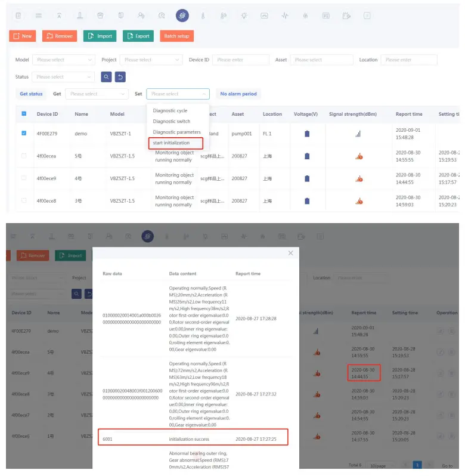
Task: Click raw data value '6001' in the dialog
Action: pos(107,439)
